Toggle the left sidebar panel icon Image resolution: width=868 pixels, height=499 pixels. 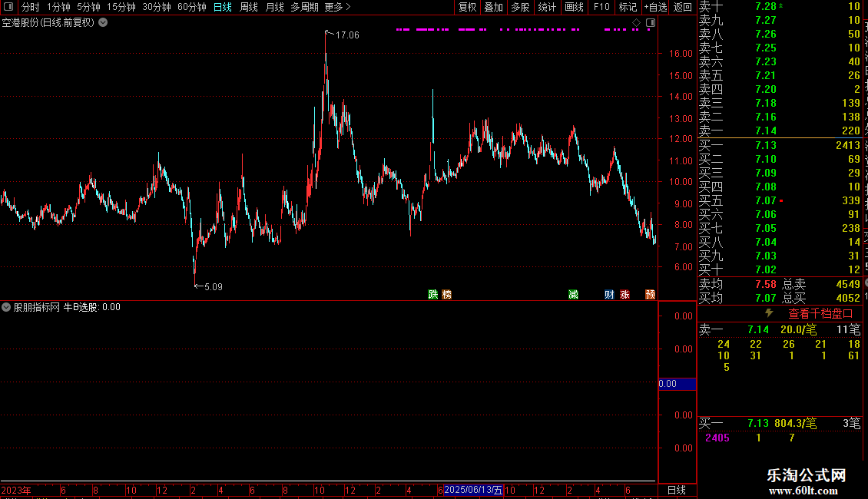pyautogui.click(x=8, y=7)
